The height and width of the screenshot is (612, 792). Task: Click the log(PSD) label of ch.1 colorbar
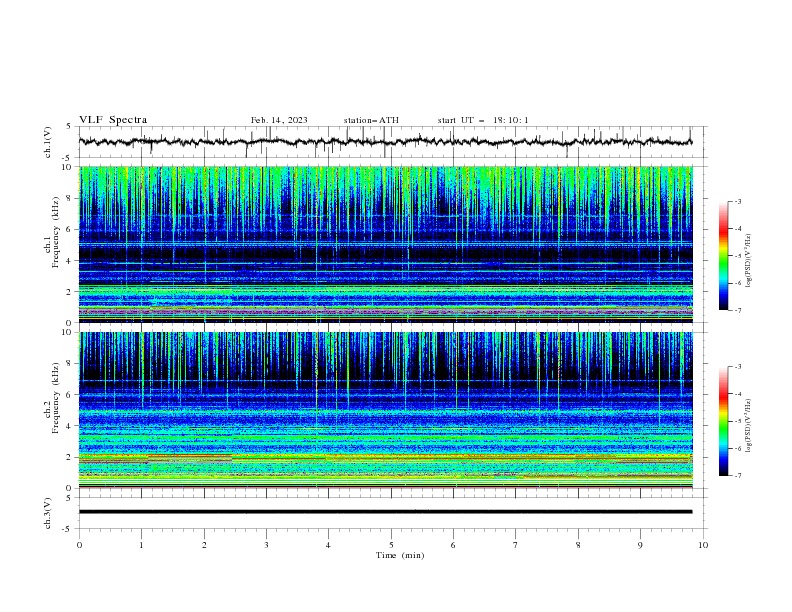(748, 261)
